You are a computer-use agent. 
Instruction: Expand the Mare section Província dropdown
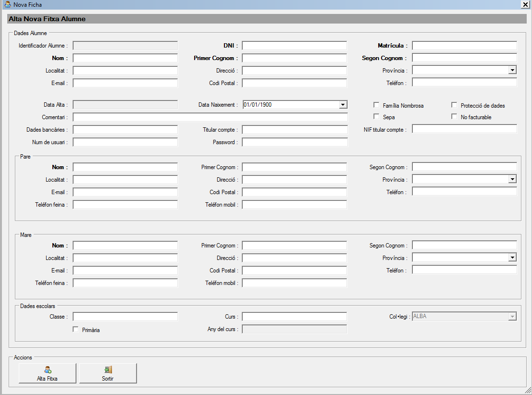pyautogui.click(x=512, y=258)
